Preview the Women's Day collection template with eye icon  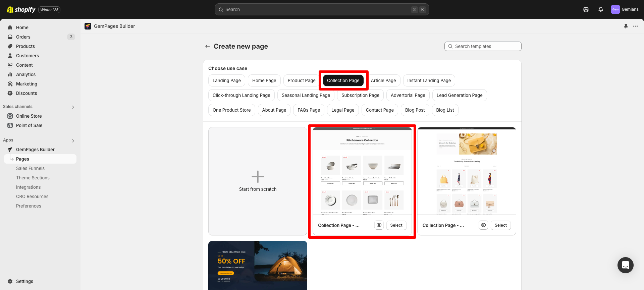click(483, 225)
